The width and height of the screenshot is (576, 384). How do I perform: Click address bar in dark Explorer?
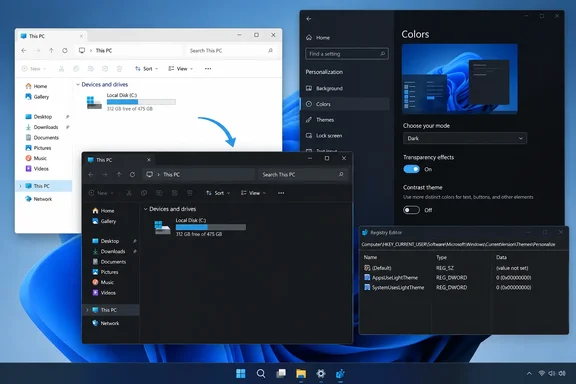click(x=199, y=175)
